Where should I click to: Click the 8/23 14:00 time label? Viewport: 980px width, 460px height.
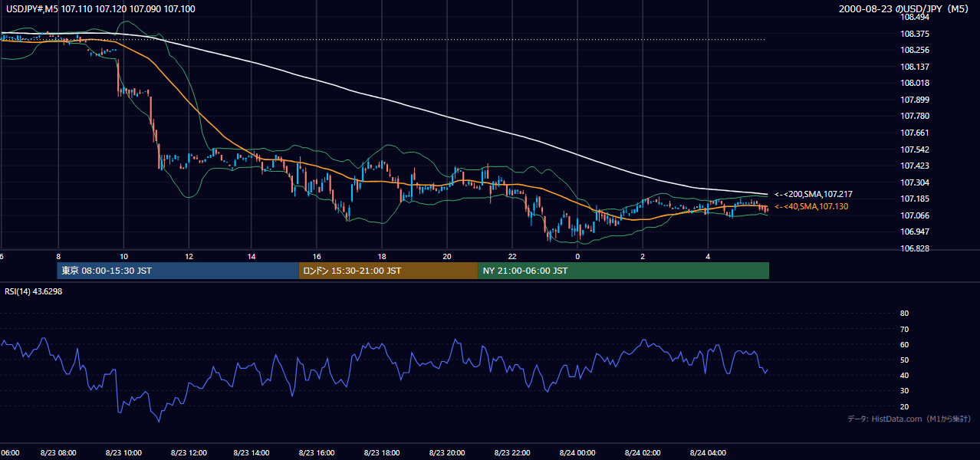(252, 453)
